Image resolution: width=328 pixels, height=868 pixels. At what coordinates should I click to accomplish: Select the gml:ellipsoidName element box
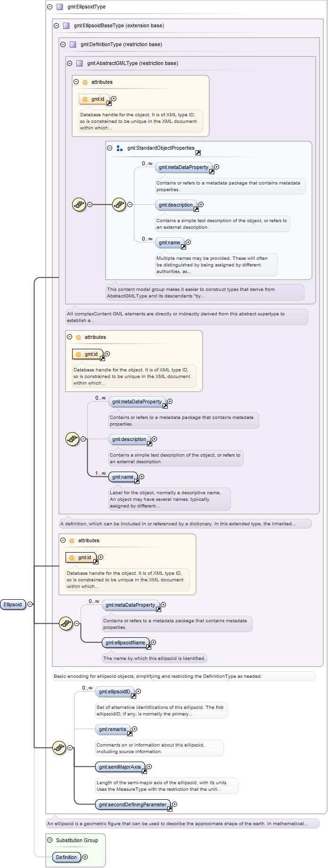(x=126, y=643)
